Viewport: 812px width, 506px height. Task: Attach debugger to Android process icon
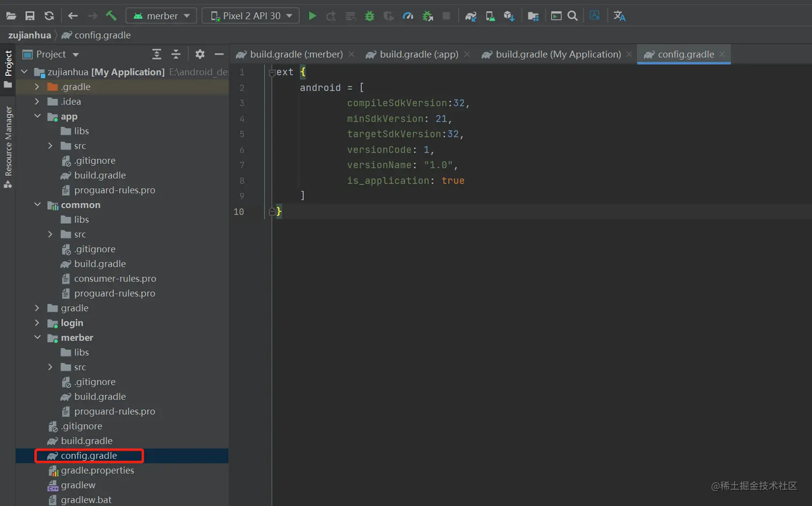click(x=427, y=16)
